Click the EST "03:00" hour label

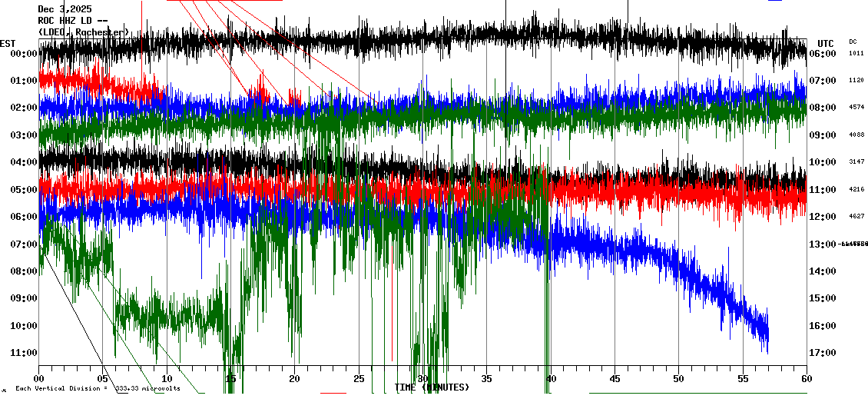pos(23,135)
